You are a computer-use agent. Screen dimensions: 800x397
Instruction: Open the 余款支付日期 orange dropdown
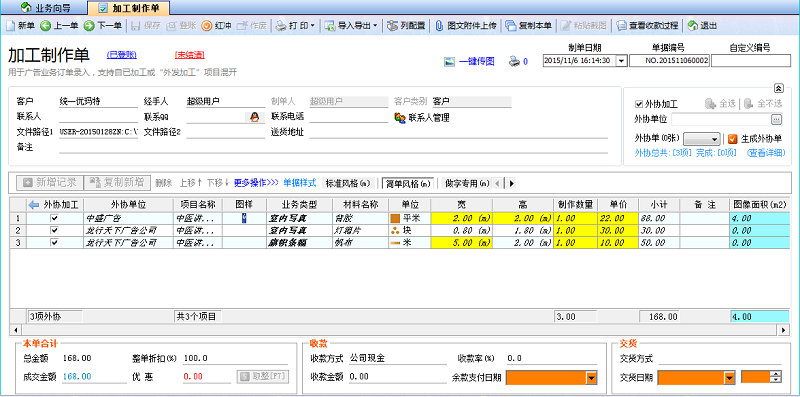[591, 378]
